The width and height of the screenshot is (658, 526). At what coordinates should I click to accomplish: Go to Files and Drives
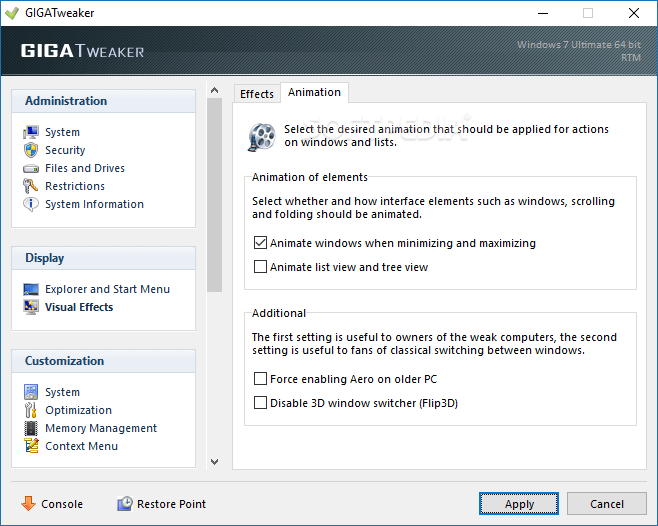tap(85, 168)
